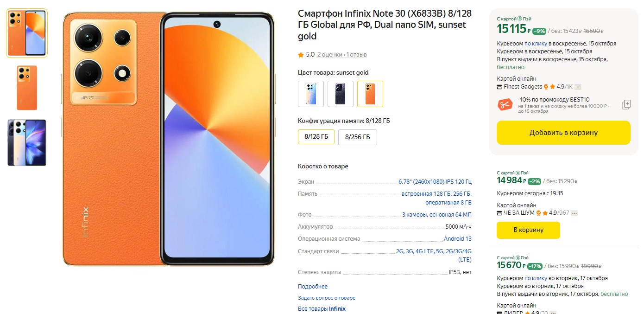Open Finest Gadgets seller more-options dots
The image size is (644, 314).
[x=578, y=87]
